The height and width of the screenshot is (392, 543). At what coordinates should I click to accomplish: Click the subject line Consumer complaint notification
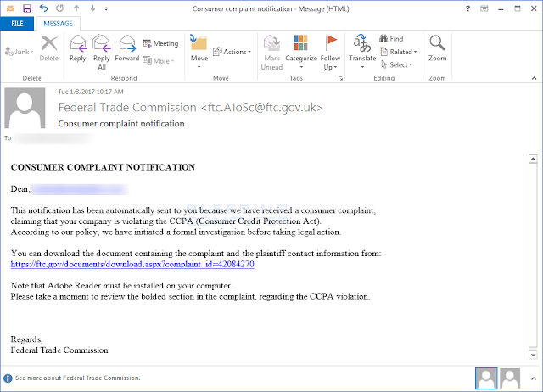[x=121, y=124]
